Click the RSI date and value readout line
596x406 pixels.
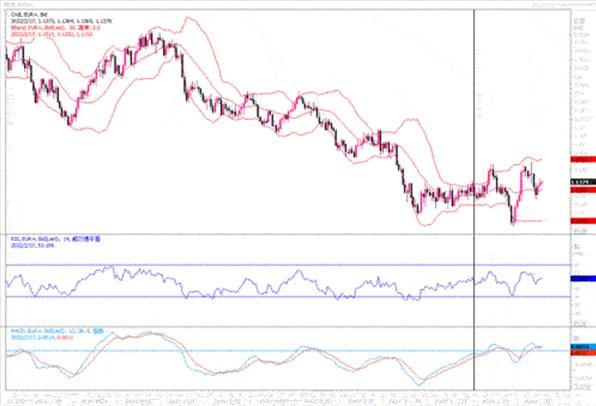(32, 246)
